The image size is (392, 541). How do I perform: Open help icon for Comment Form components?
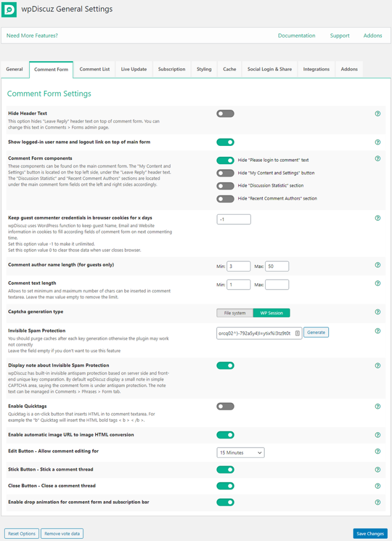tap(378, 158)
